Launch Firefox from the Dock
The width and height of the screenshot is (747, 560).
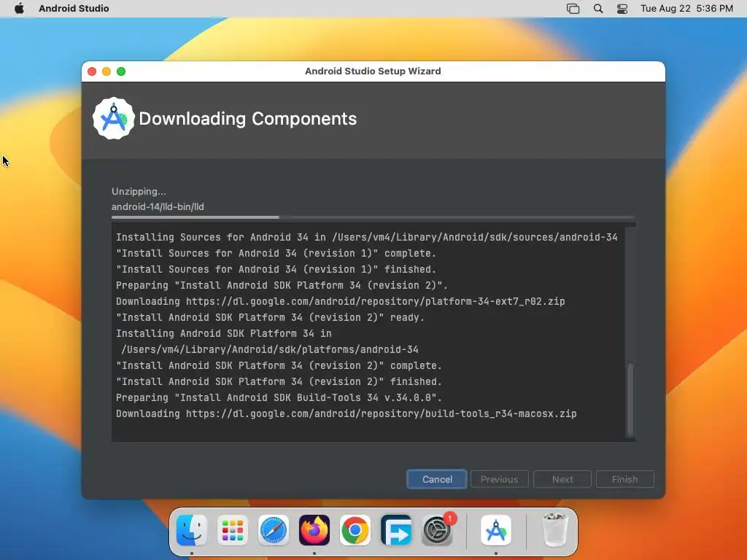314,530
